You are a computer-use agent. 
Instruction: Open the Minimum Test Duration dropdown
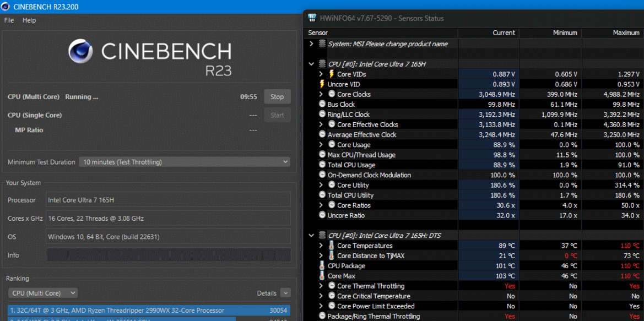click(185, 162)
